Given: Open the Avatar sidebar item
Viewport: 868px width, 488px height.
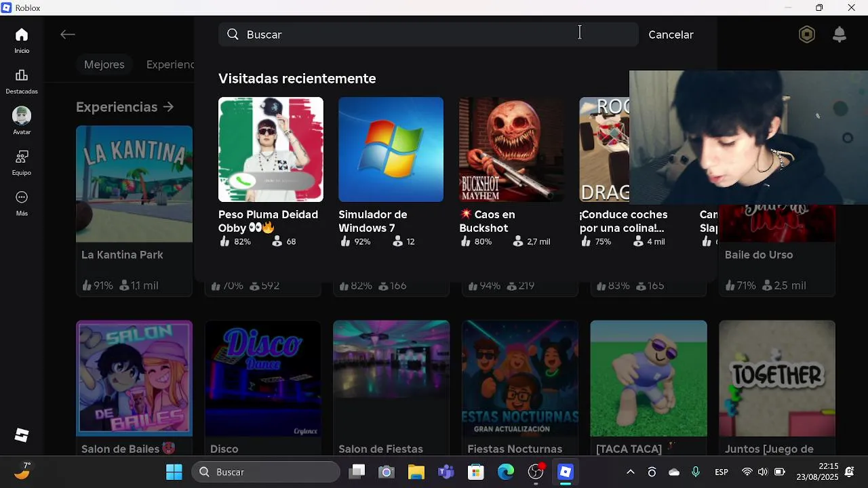Looking at the screenshot, I should coord(22,121).
